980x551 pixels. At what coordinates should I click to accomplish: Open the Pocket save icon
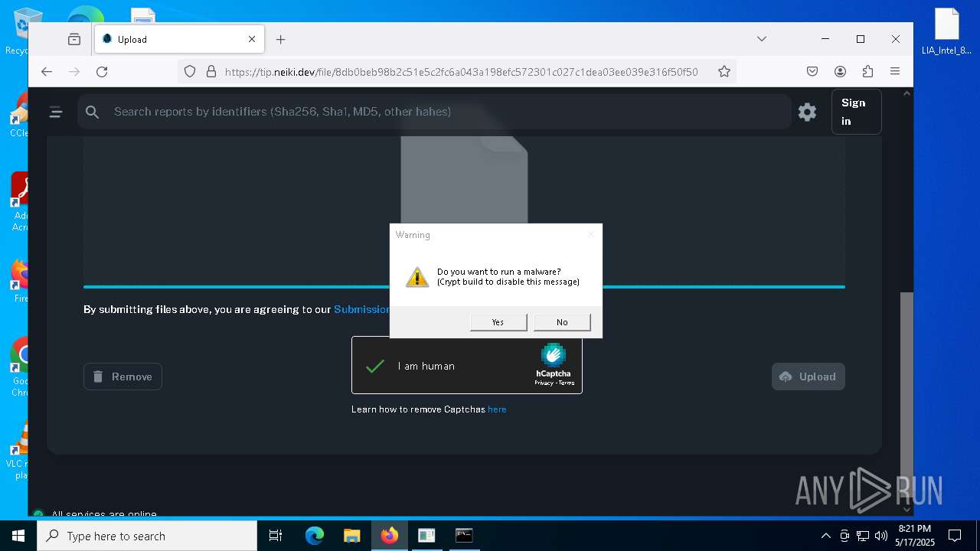[812, 72]
